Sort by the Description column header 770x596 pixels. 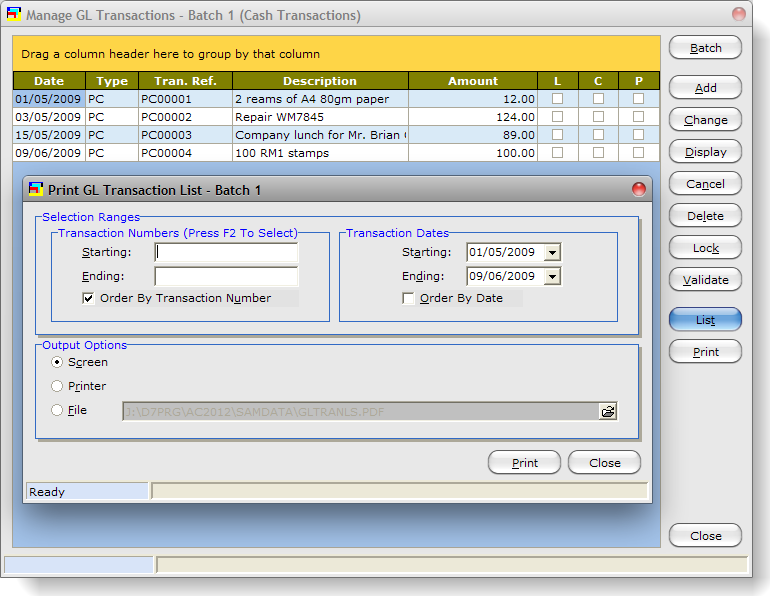click(320, 81)
